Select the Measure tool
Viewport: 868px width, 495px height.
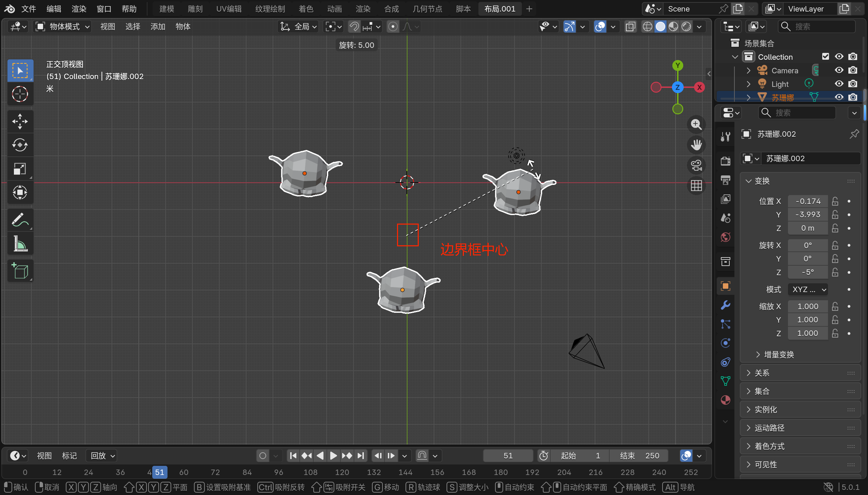[20, 243]
